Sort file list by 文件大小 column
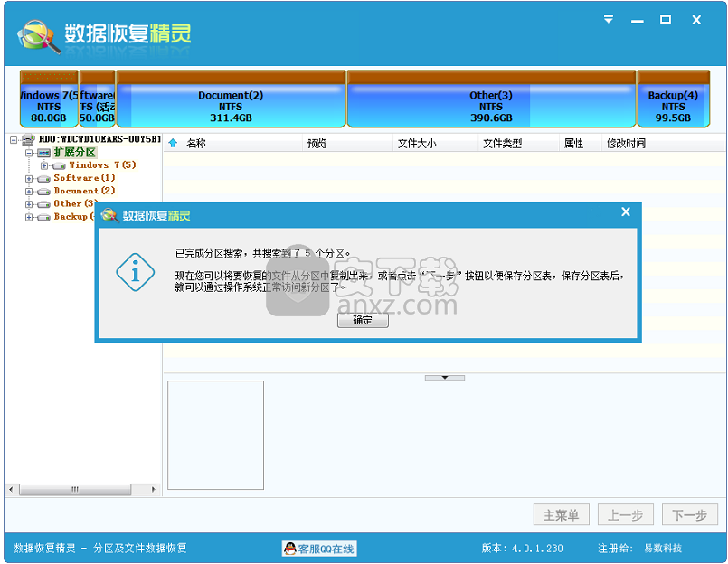728x564 pixels. click(x=417, y=144)
